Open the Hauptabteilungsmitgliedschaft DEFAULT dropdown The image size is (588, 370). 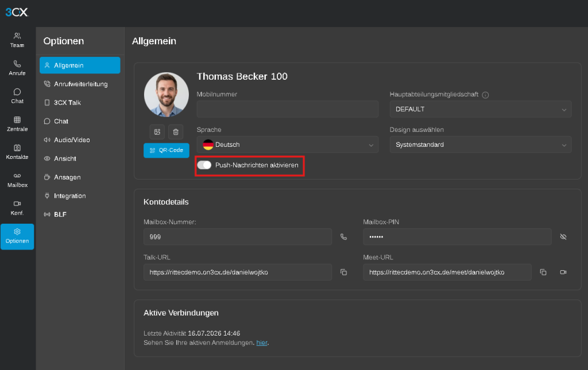point(481,109)
